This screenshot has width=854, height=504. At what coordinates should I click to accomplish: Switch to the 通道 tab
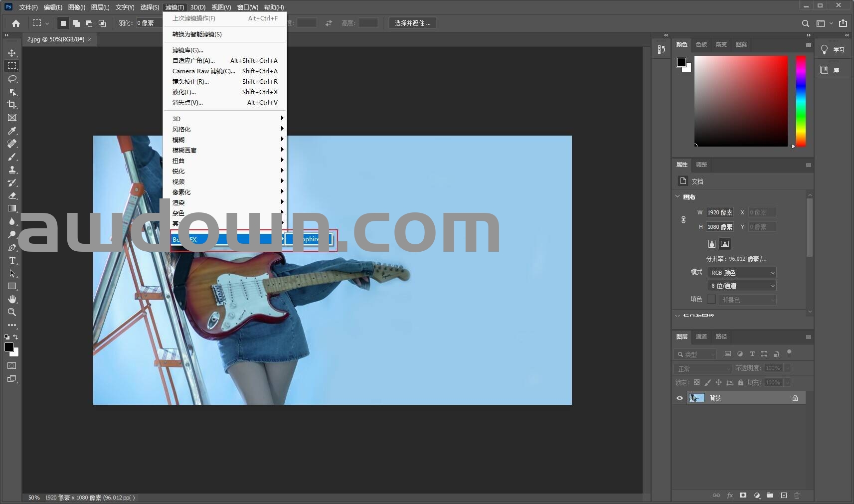[701, 336]
